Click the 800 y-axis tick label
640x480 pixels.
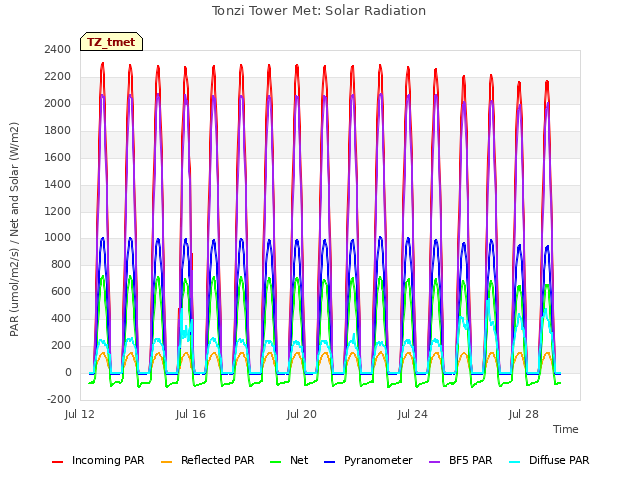(x=61, y=264)
